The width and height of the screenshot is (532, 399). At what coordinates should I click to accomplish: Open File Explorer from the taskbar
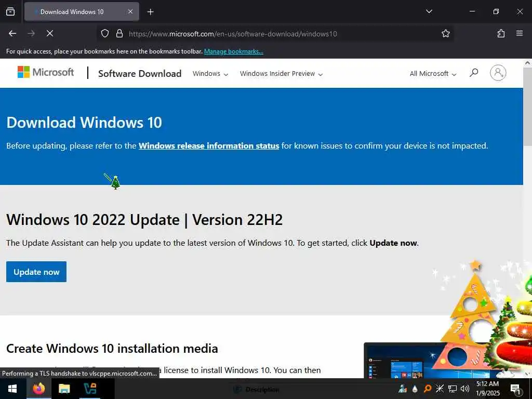click(x=64, y=389)
